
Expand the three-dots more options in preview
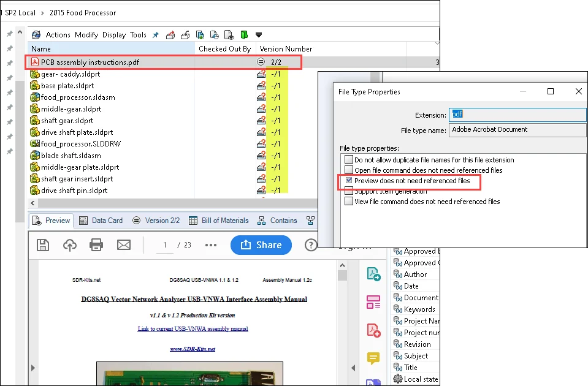(211, 245)
